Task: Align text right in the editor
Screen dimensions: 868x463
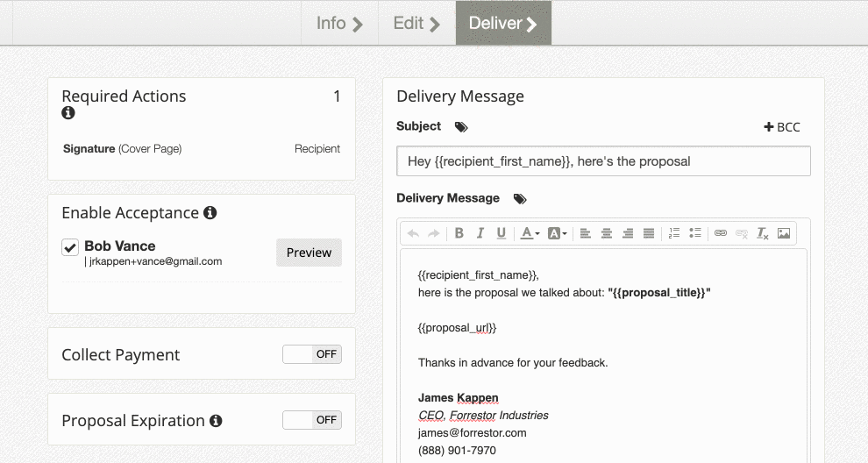Action: (x=627, y=234)
